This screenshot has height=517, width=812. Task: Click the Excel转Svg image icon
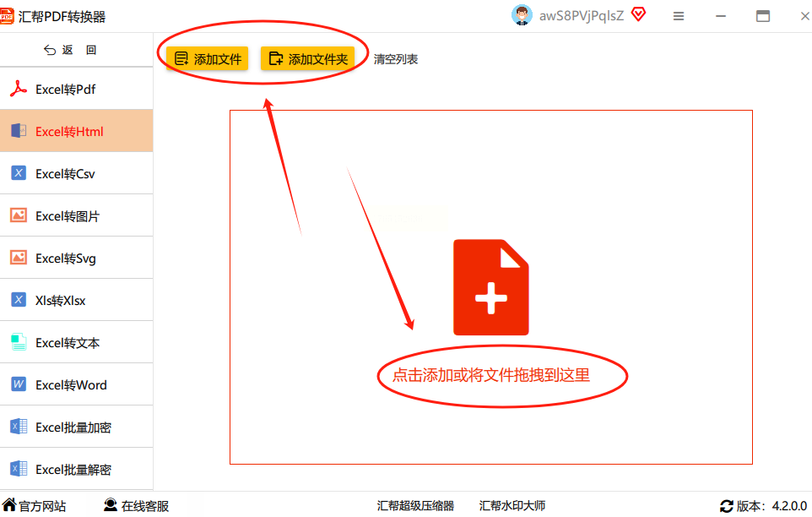tap(19, 258)
